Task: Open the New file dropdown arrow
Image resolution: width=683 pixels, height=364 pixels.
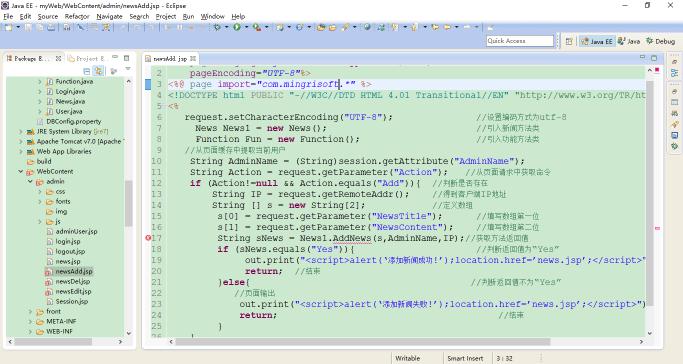Action: pos(18,27)
